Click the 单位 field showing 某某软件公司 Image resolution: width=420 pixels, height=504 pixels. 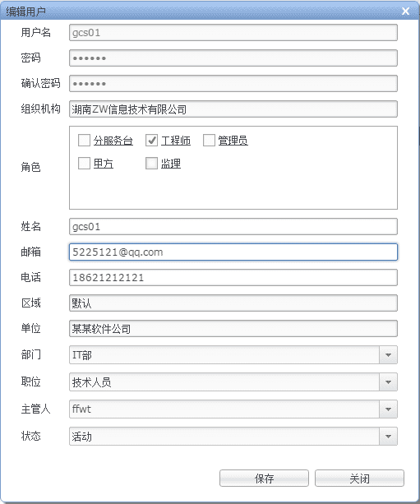click(x=233, y=329)
